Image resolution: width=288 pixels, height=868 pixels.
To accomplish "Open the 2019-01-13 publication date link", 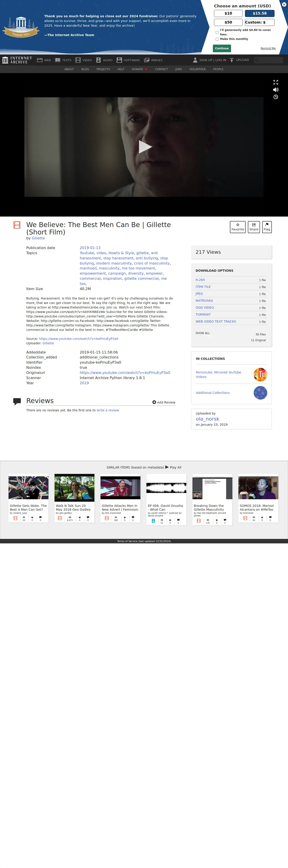I will tap(90, 248).
